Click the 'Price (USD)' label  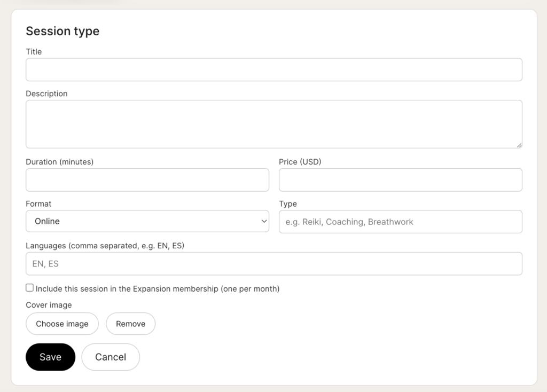tap(300, 162)
